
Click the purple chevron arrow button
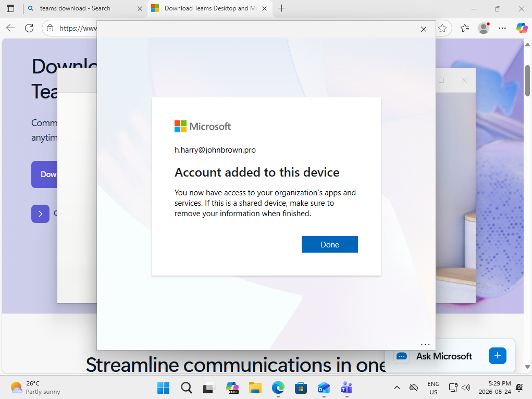(40, 214)
